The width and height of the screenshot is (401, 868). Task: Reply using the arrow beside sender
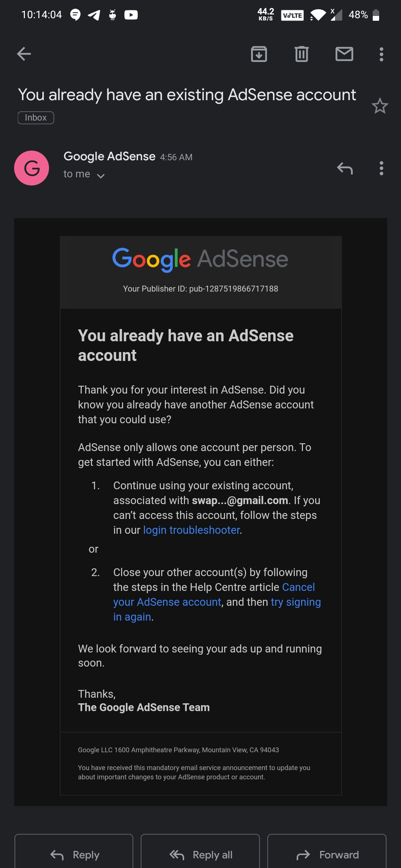click(x=345, y=168)
